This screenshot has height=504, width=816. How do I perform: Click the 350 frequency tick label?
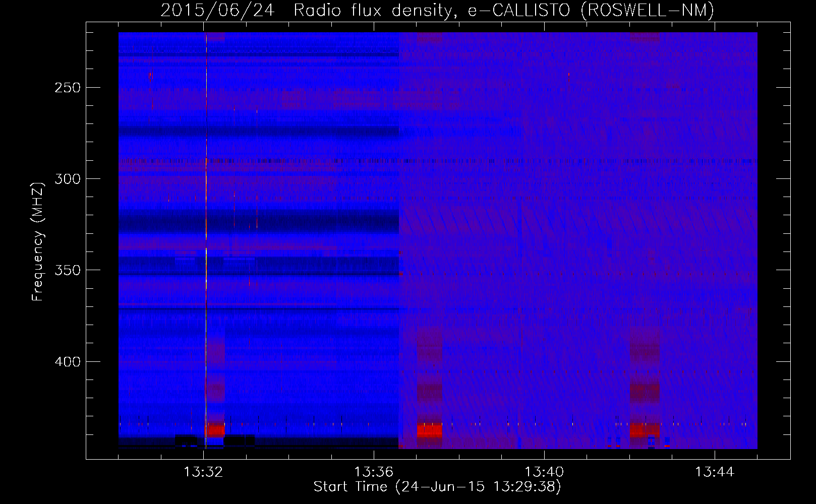tap(68, 270)
